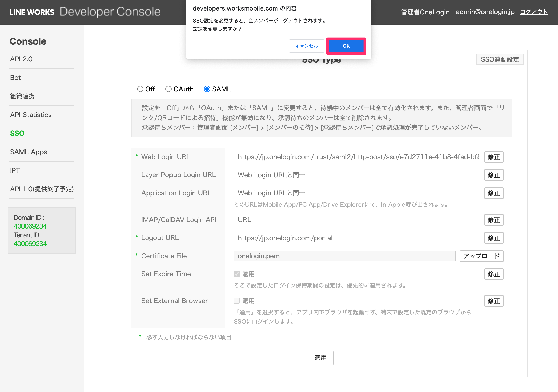Confirm the dialog with the OK button
558x392 pixels.
point(346,46)
